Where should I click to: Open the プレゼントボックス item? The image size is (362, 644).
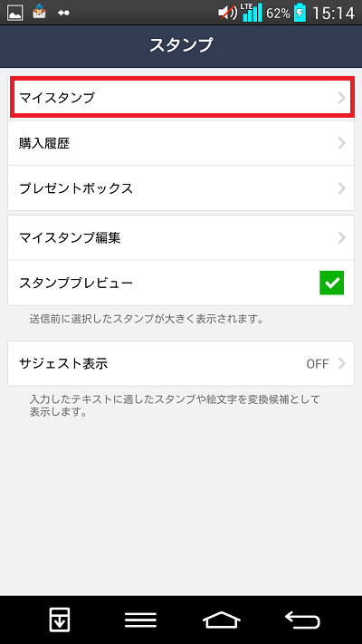pyautogui.click(x=181, y=188)
